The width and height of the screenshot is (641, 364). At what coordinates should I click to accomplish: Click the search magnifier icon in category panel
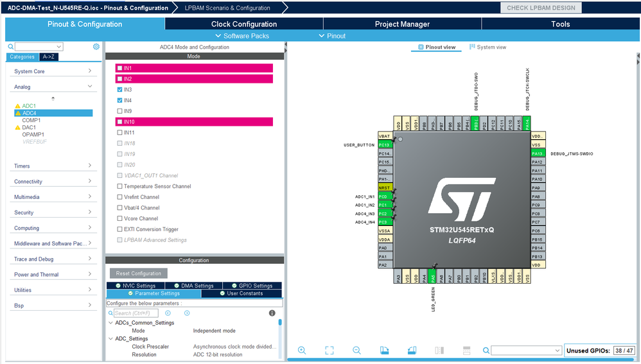click(x=11, y=47)
